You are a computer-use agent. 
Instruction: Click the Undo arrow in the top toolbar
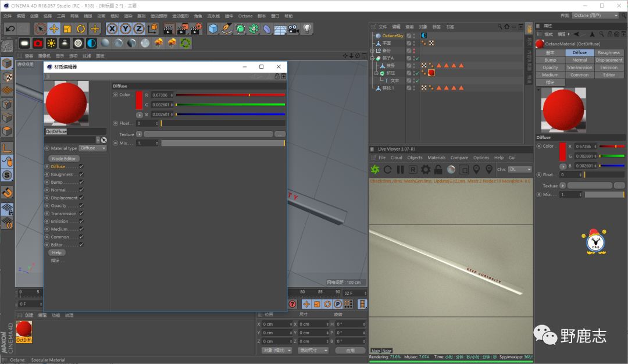coord(9,28)
